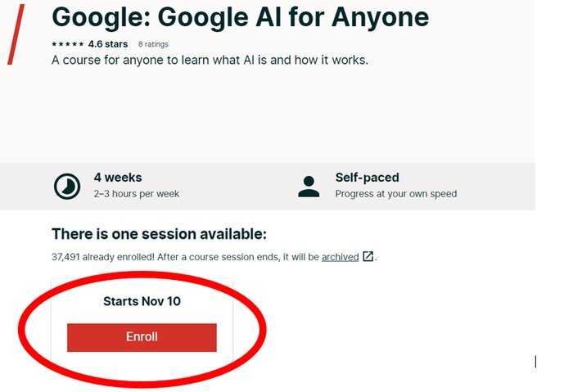Click the 2–3 hours per week text
The width and height of the screenshot is (573, 392).
pyautogui.click(x=137, y=194)
